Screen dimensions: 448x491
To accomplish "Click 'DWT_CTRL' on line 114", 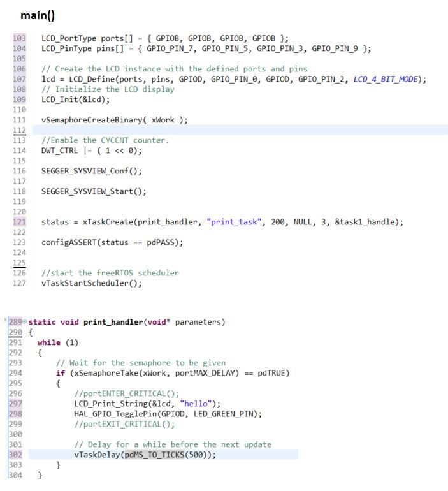I will (x=59, y=150).
